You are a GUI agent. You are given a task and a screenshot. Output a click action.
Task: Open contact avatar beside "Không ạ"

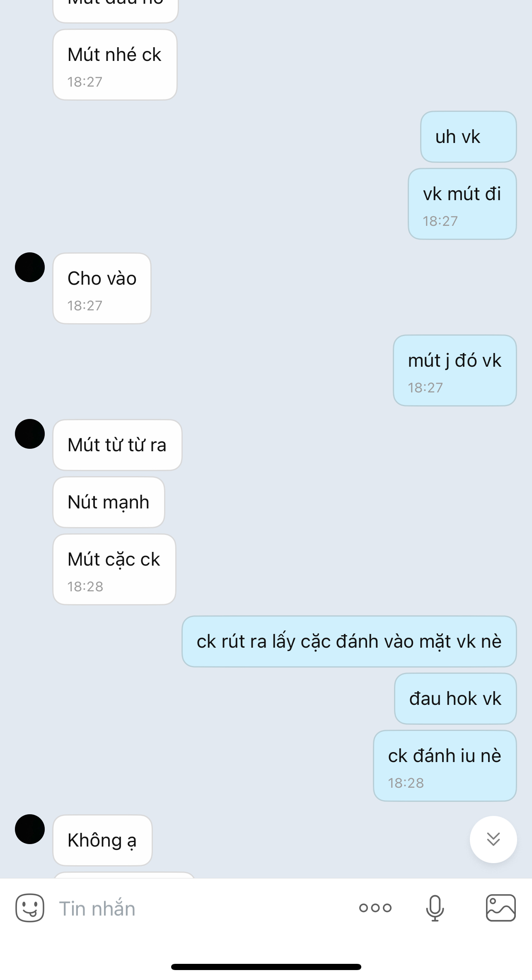pyautogui.click(x=30, y=829)
